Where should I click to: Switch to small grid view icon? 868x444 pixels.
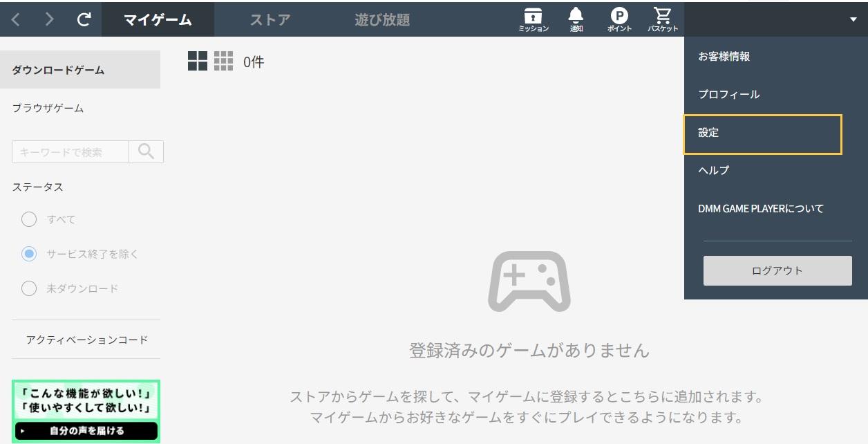click(223, 62)
